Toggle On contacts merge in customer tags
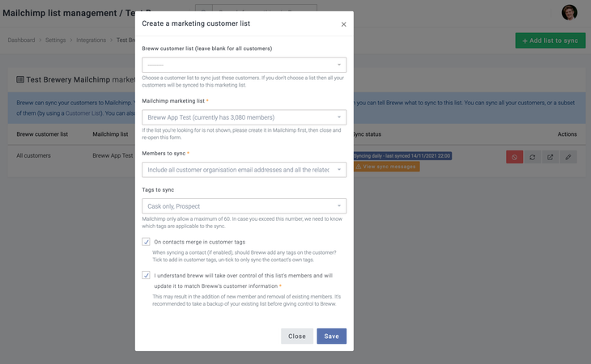This screenshot has width=591, height=364. point(147,242)
